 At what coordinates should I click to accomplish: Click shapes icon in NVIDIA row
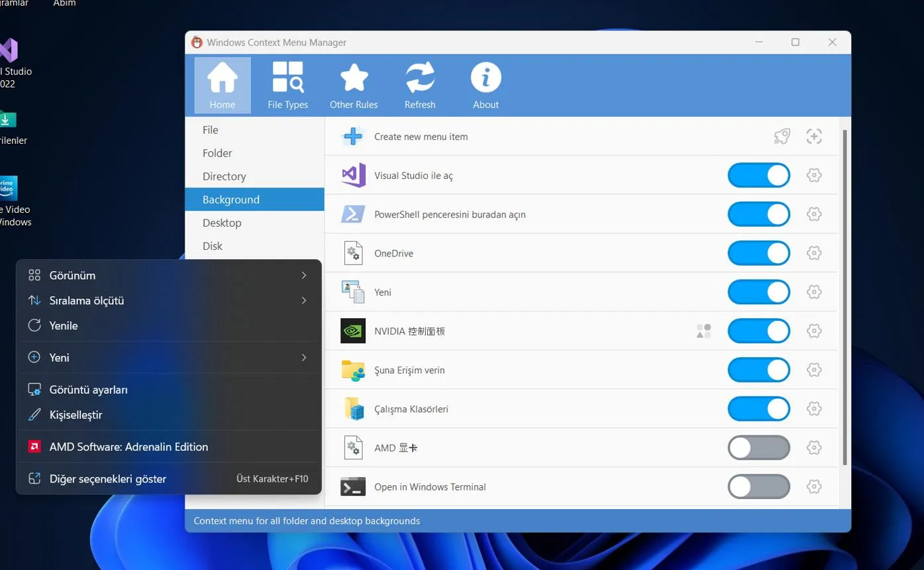[x=703, y=331]
